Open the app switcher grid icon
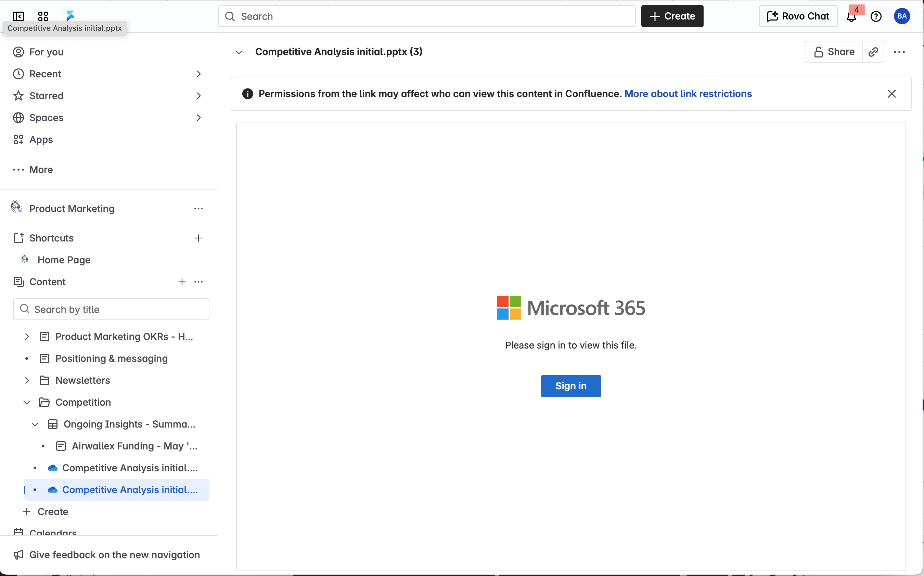This screenshot has height=576, width=924. 43,16
